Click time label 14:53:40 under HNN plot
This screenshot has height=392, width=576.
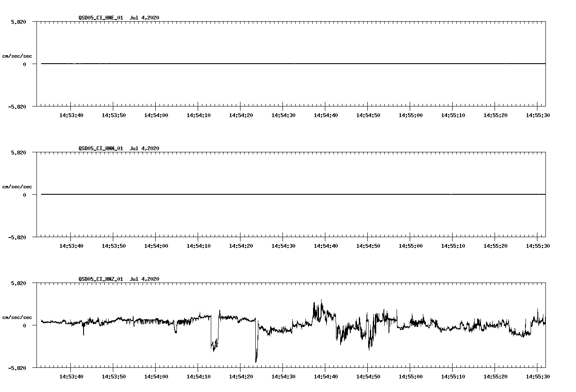pyautogui.click(x=71, y=246)
